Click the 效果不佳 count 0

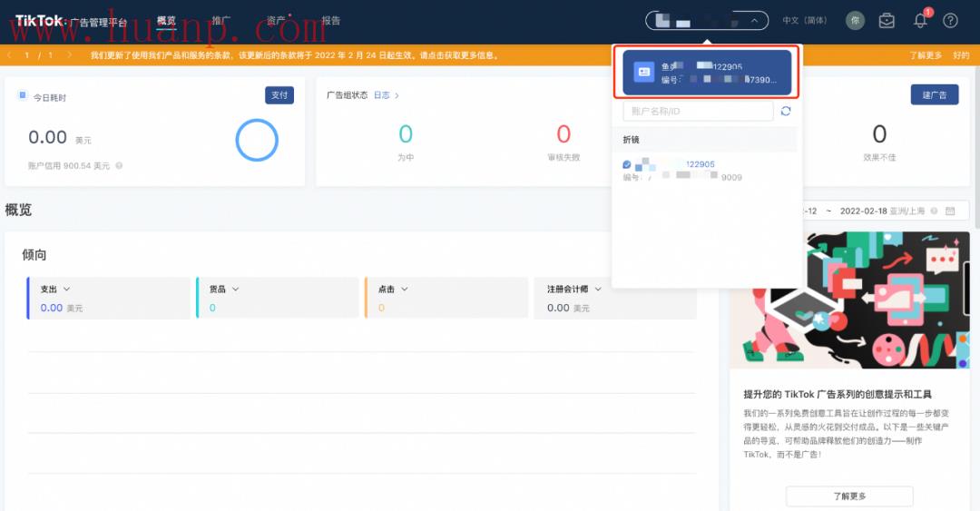tap(879, 133)
